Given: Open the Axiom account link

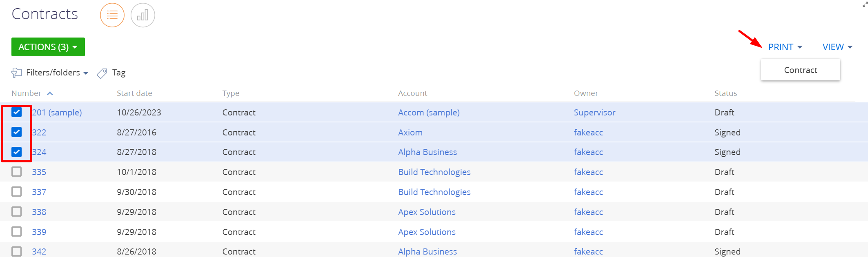Looking at the screenshot, I should [410, 132].
